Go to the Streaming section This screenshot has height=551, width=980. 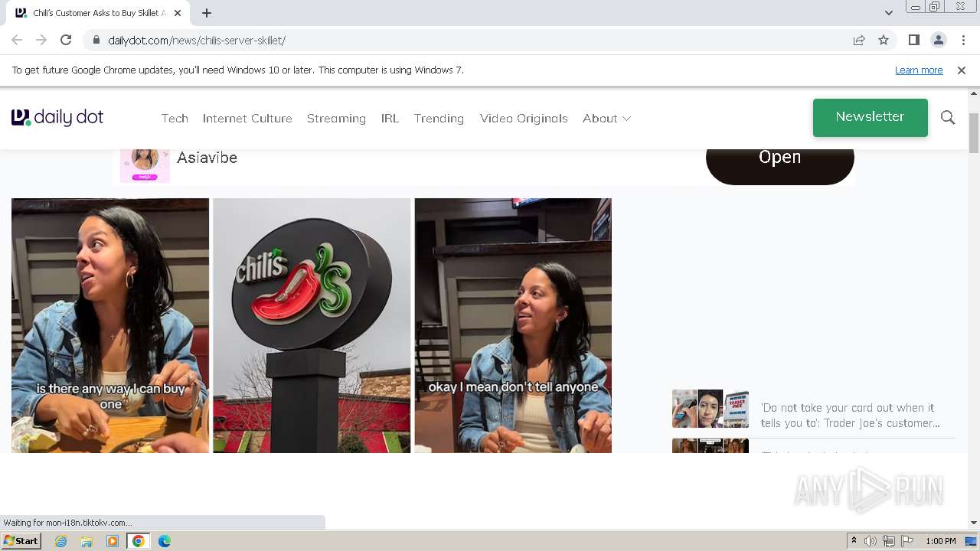click(336, 118)
